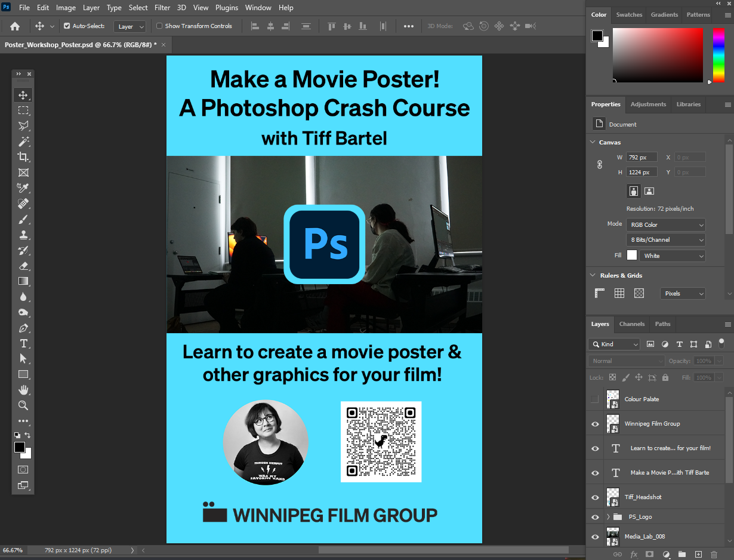Select the Magic Wand tool
Screen dimensions: 734x560
click(23, 141)
